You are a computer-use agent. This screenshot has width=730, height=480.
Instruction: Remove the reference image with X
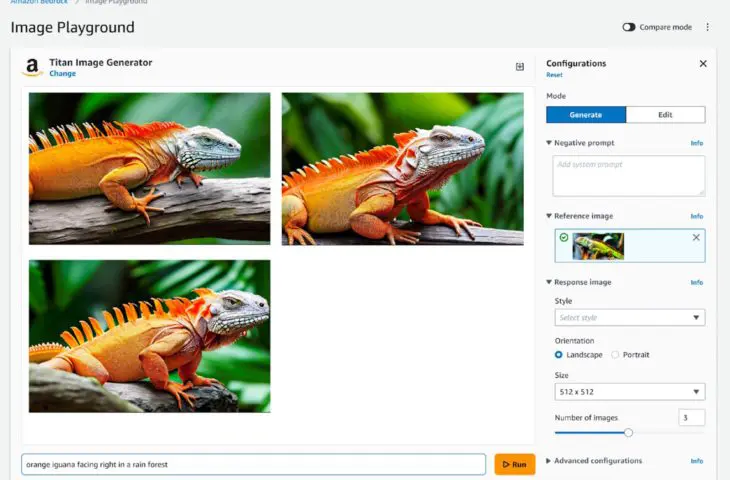(x=696, y=237)
